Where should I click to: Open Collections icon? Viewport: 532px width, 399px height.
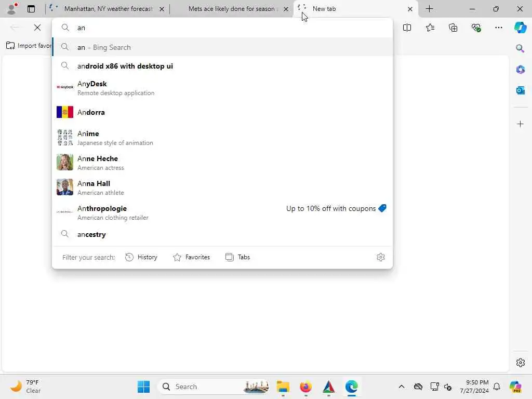[x=453, y=28]
